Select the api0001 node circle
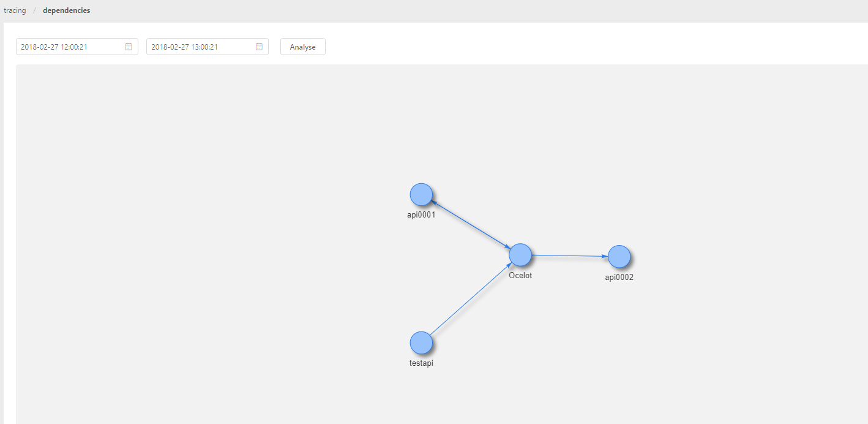This screenshot has height=424, width=868. pos(421,194)
